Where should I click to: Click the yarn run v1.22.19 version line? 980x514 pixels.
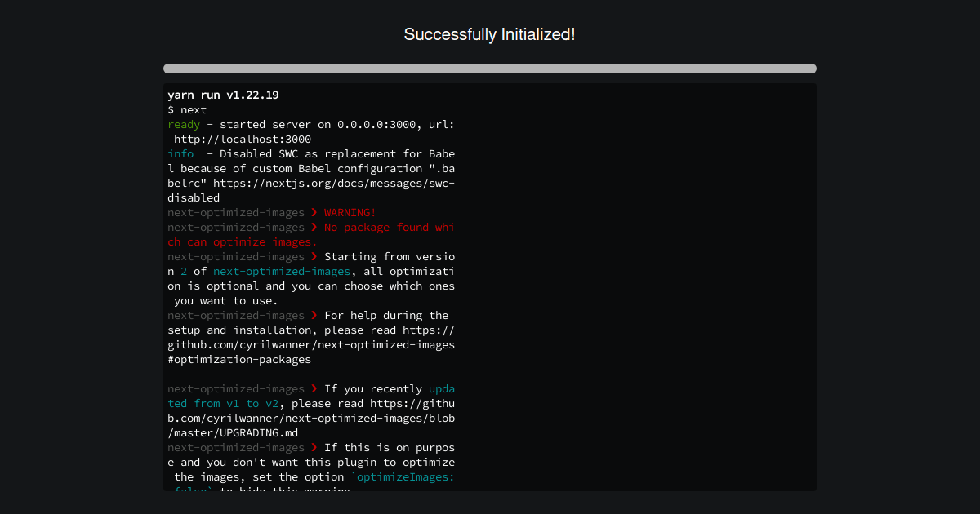click(222, 95)
